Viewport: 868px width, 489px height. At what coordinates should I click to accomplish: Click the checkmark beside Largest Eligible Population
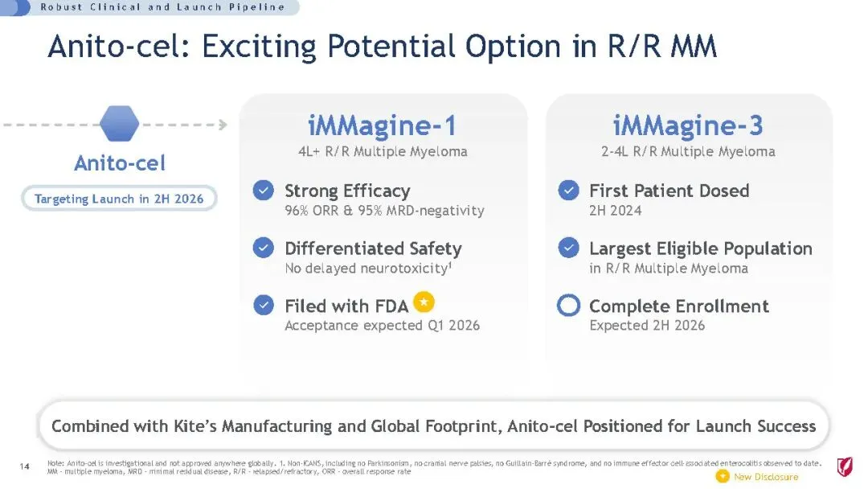point(568,248)
